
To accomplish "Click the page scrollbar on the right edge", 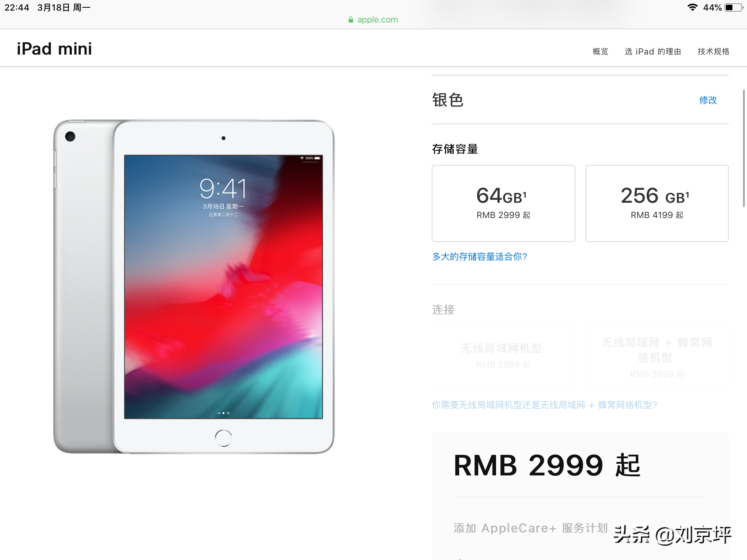I will 744,148.
